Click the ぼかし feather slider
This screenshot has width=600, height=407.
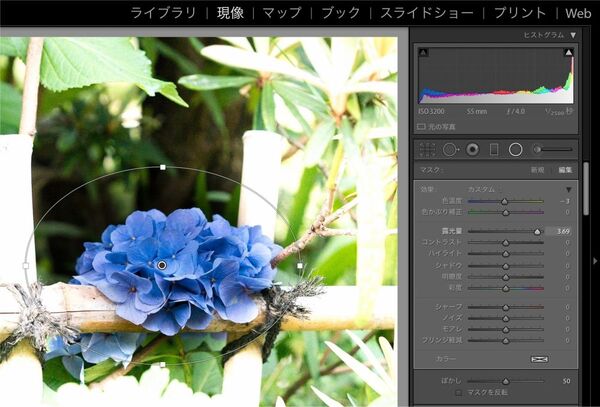click(x=505, y=381)
